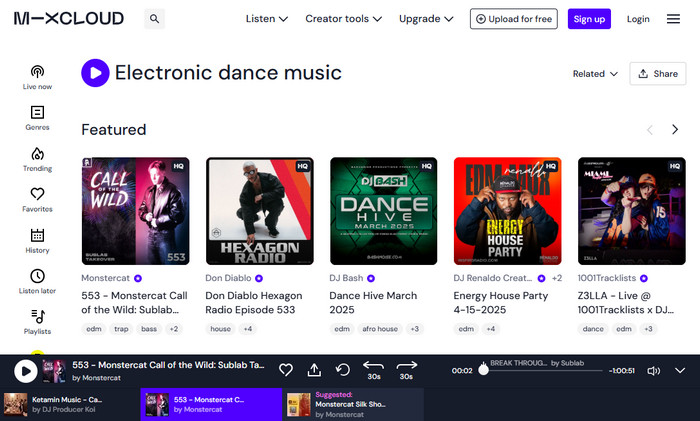
Task: Open Z3LLA Miami cover thumbnail
Action: click(x=632, y=211)
